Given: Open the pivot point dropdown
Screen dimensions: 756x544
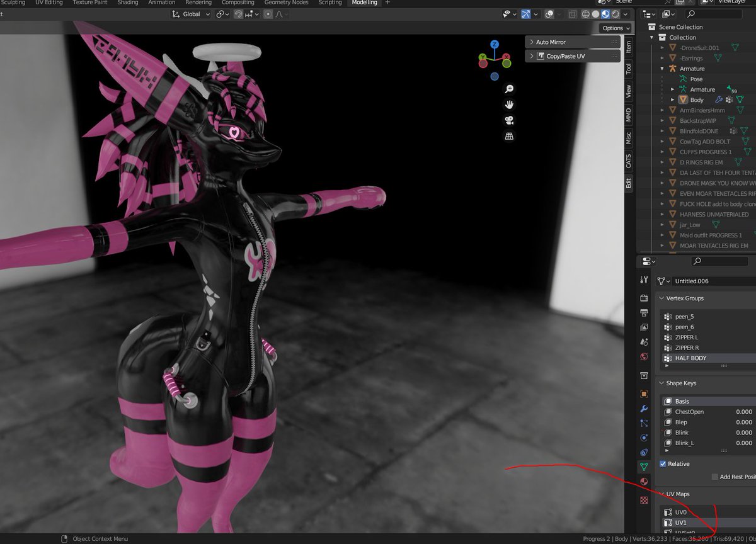Looking at the screenshot, I should [x=223, y=14].
